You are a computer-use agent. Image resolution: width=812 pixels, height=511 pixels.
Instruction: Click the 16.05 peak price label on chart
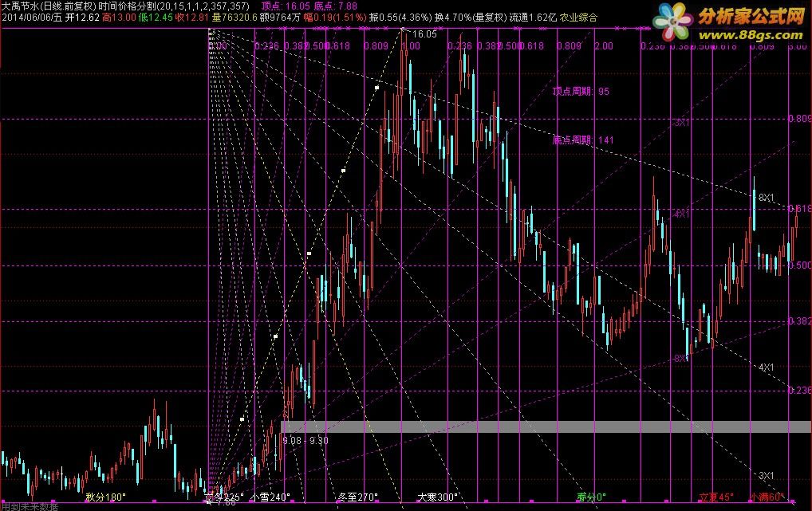tap(424, 34)
